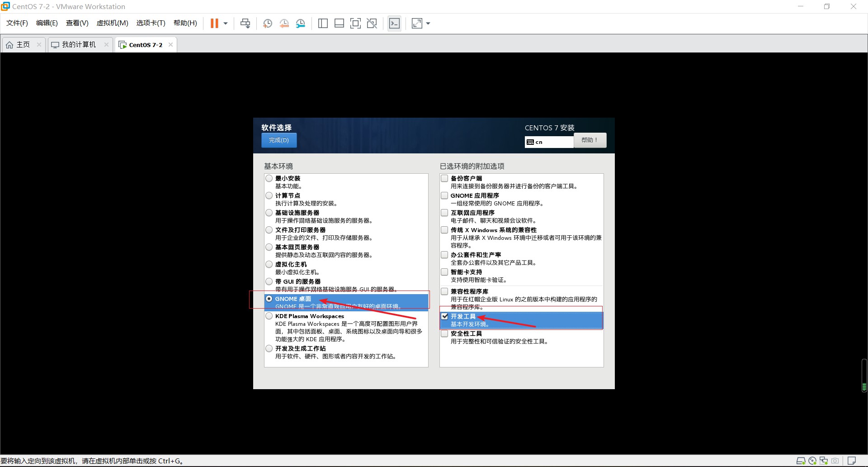868x467 pixels.
Task: Switch to the 我的计算机 tab
Action: coord(79,44)
